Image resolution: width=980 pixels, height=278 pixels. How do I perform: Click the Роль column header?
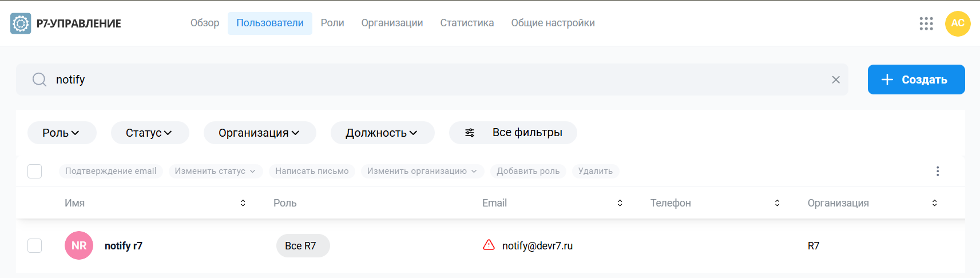point(285,203)
